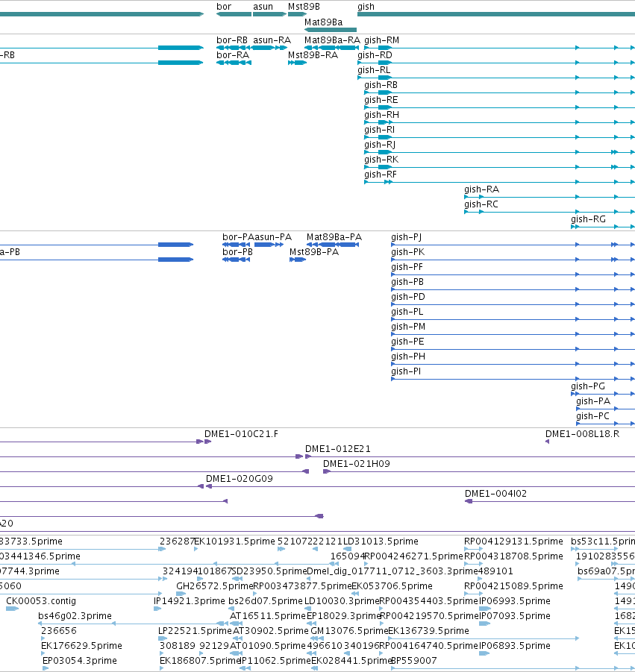Click clone DME1-020G09
Image resolution: width=635 pixels, height=672 pixels.
(240, 479)
